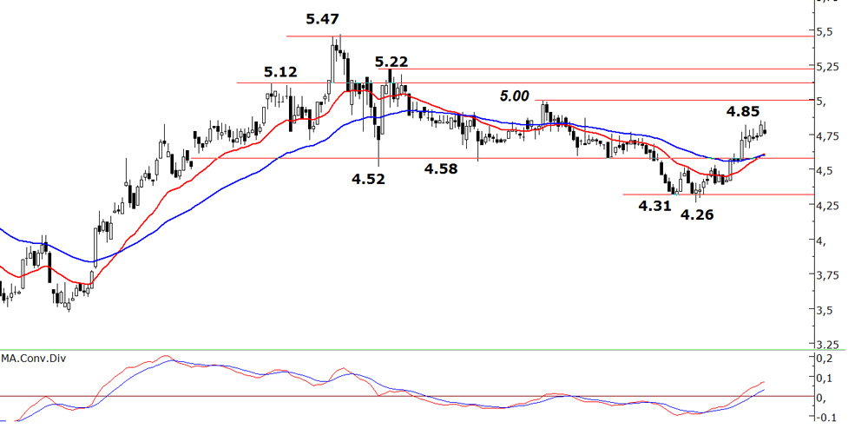Select the 4.52 low annotation
868x435 pixels.
click(368, 179)
